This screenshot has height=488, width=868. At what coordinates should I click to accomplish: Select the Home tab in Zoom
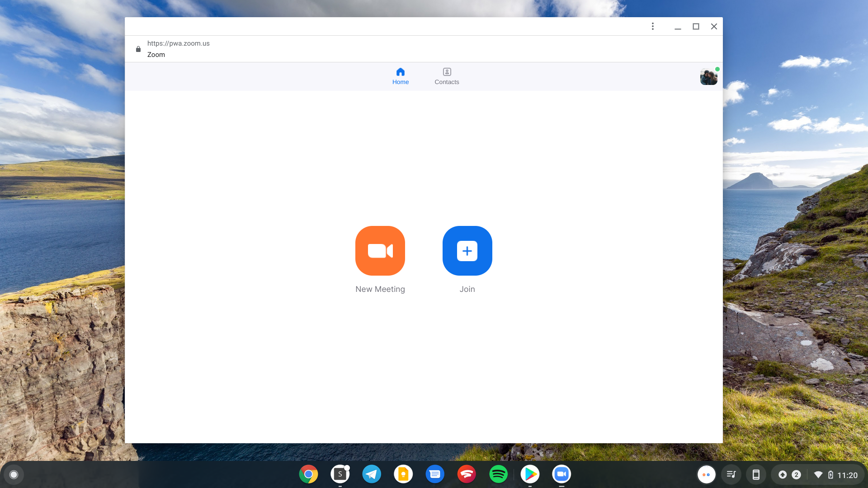click(401, 76)
